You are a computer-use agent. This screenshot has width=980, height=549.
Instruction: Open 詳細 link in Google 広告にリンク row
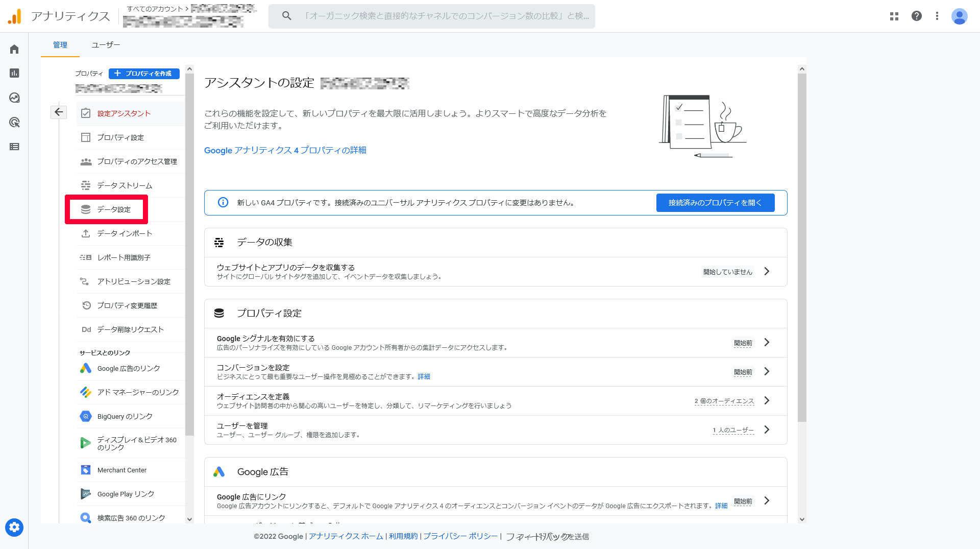(721, 506)
